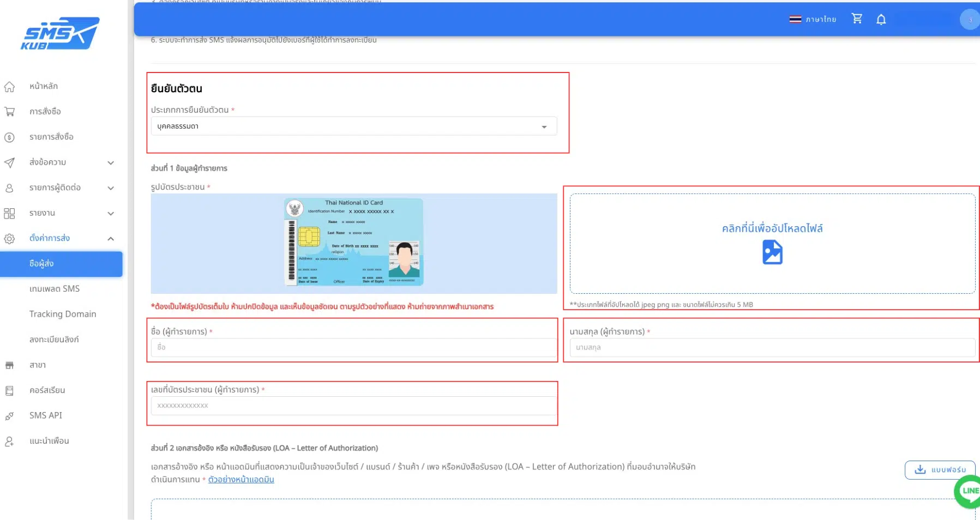Expand the รายงาน submenu chevron
The image size is (980, 520).
point(111,214)
